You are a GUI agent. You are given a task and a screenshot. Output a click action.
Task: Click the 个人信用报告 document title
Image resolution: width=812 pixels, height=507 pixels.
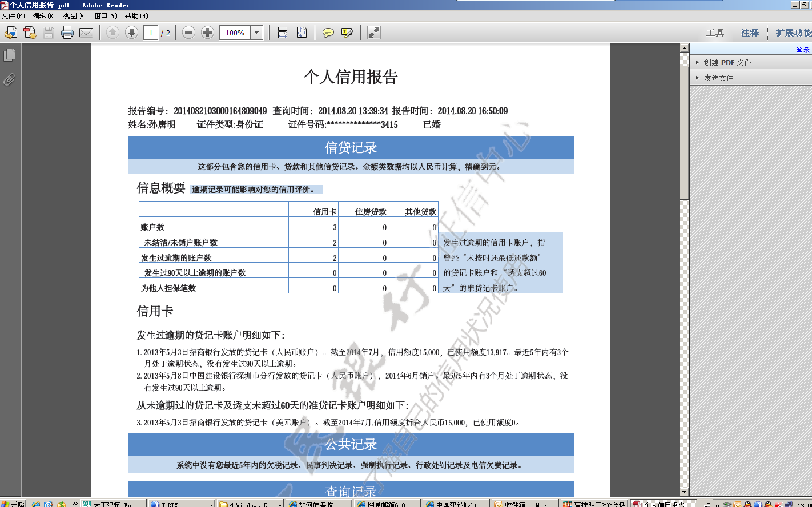[x=351, y=77]
